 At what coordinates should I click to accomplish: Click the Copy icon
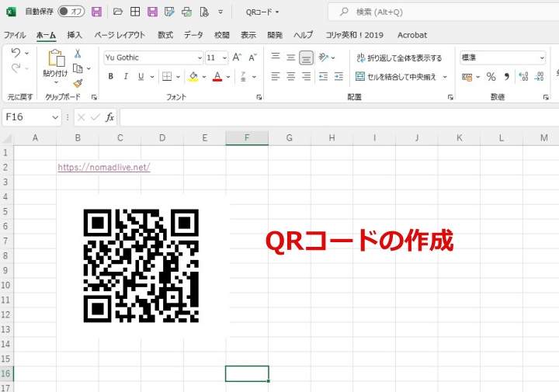coord(78,68)
